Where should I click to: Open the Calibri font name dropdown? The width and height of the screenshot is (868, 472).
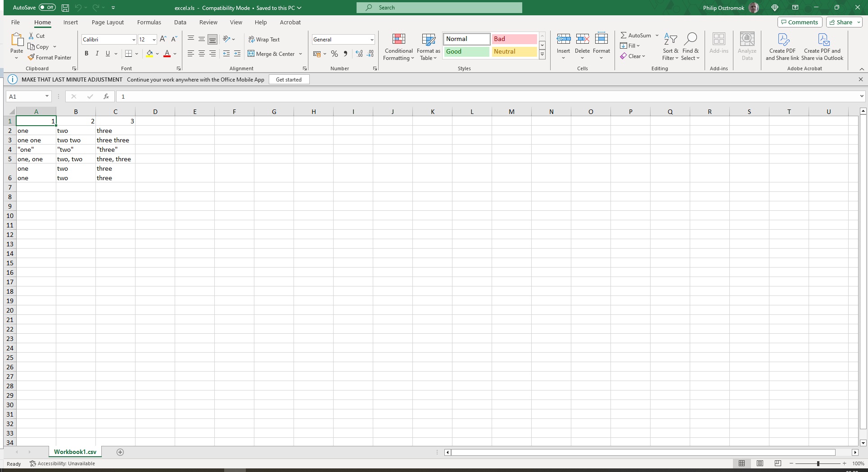pos(134,40)
